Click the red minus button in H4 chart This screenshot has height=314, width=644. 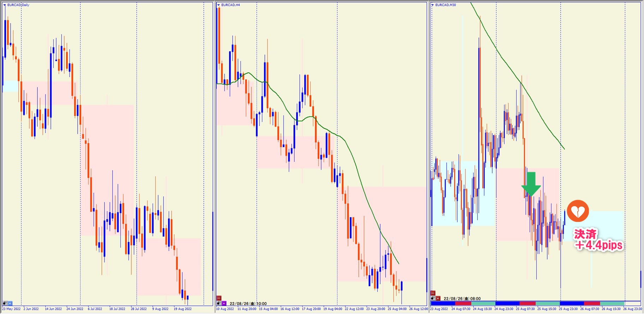[x=219, y=298]
